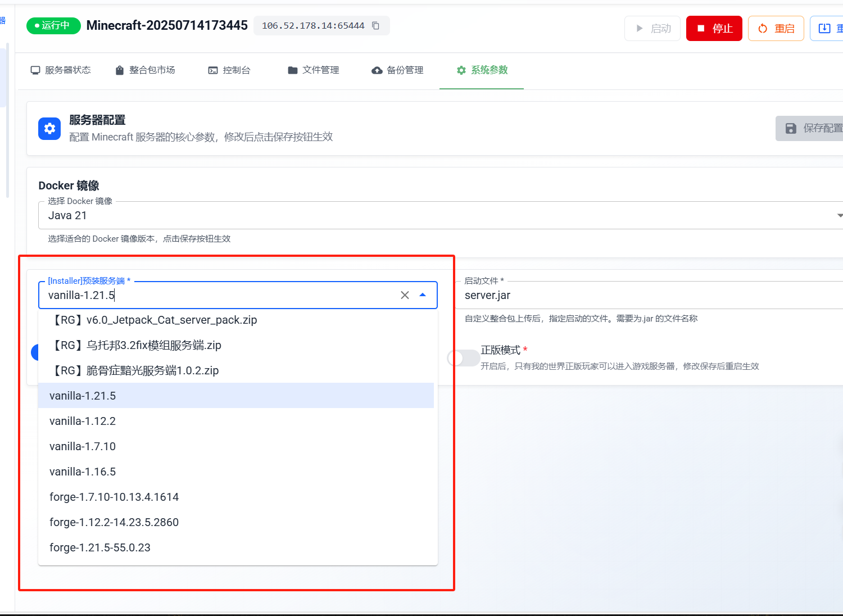
Task: Click the 保存配置 button
Action: click(809, 128)
